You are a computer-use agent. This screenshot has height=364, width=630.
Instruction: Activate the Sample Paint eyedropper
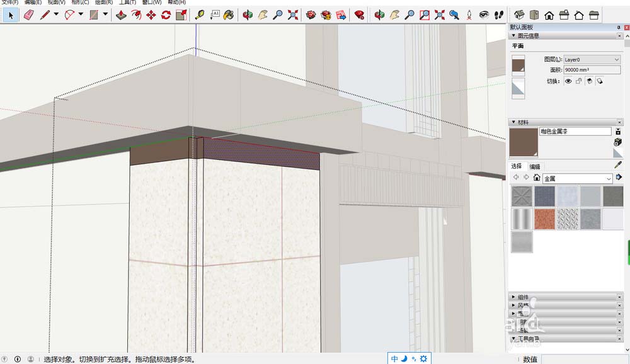click(x=618, y=165)
